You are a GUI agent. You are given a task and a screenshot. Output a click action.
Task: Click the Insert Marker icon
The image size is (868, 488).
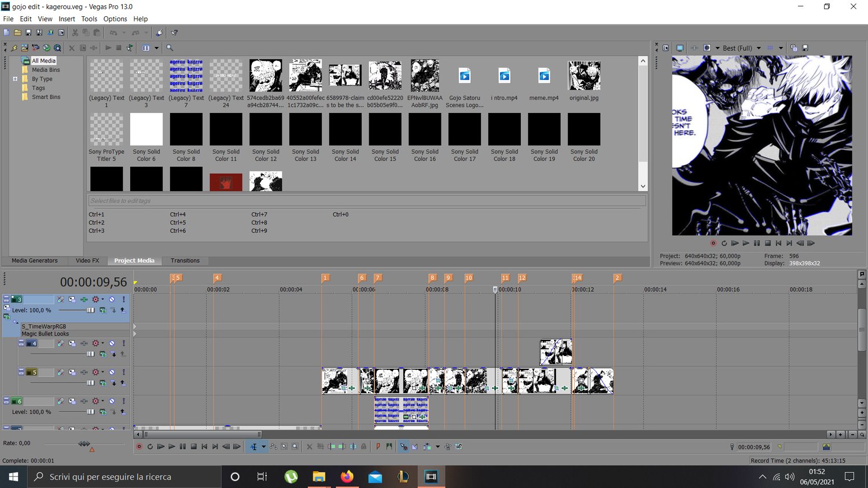(378, 446)
